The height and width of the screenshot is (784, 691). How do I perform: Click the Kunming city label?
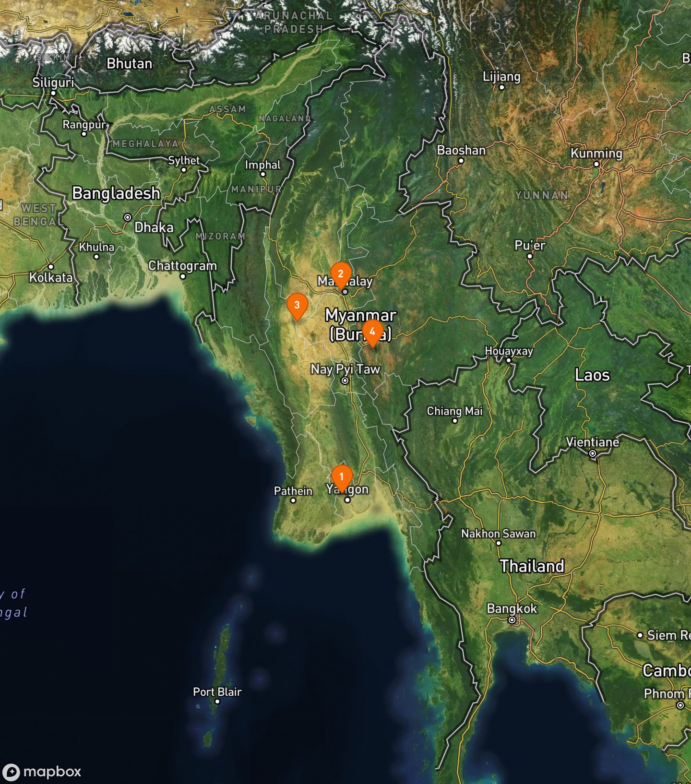[x=596, y=154]
